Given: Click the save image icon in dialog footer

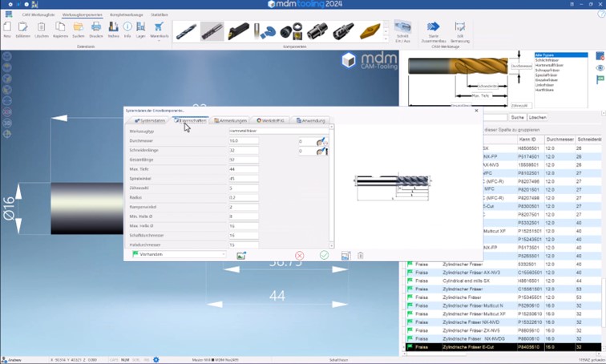Looking at the screenshot, I should tap(345, 256).
